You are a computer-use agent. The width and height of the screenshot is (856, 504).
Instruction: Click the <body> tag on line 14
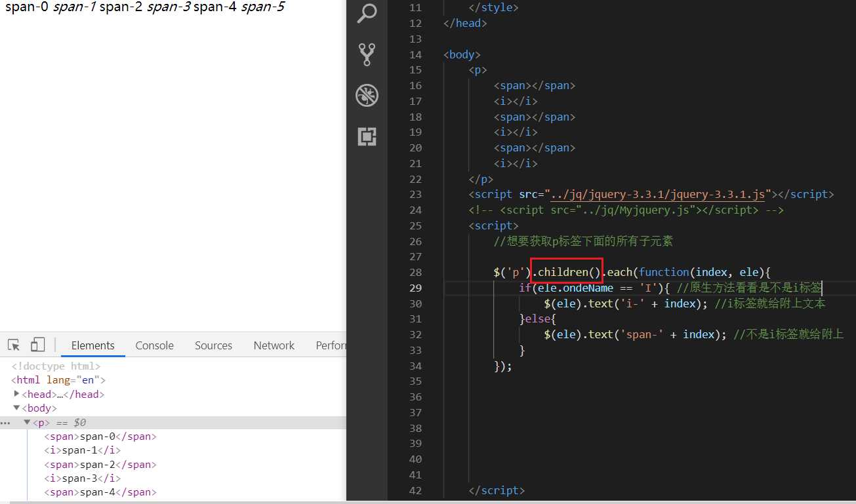point(462,54)
